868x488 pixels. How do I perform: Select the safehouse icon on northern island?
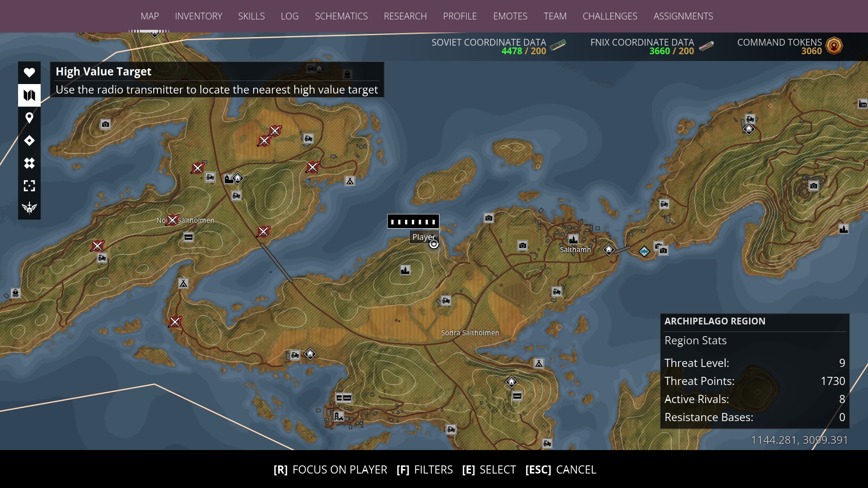tap(238, 178)
